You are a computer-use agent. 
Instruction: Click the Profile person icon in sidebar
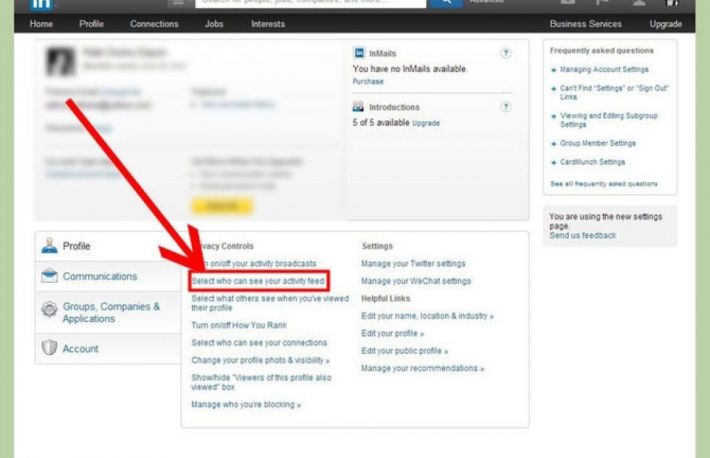(x=48, y=245)
